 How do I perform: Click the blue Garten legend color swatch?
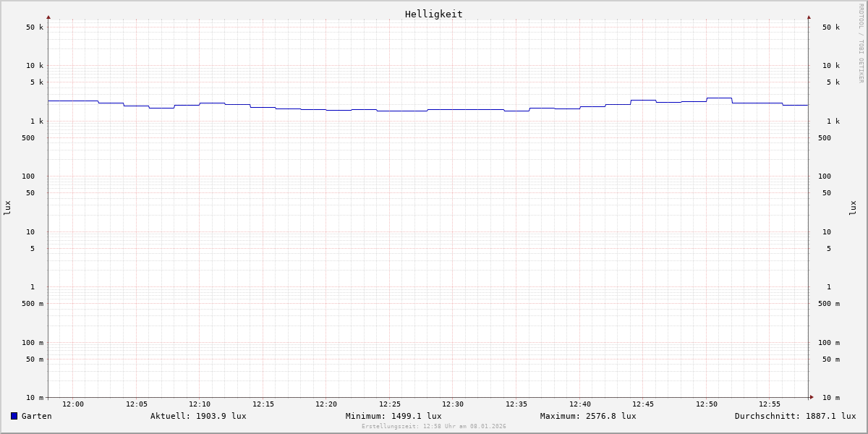[14, 416]
